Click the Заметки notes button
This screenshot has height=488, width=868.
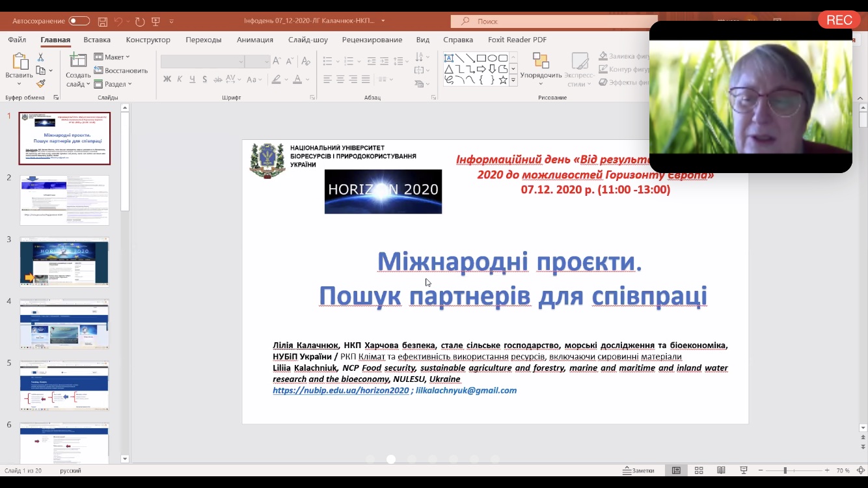638,470
